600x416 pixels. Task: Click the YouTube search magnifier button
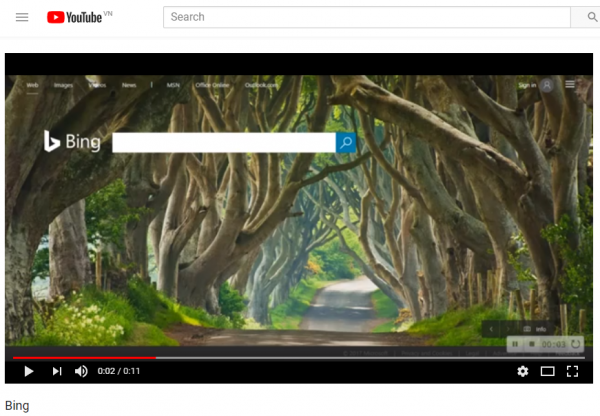click(x=592, y=17)
